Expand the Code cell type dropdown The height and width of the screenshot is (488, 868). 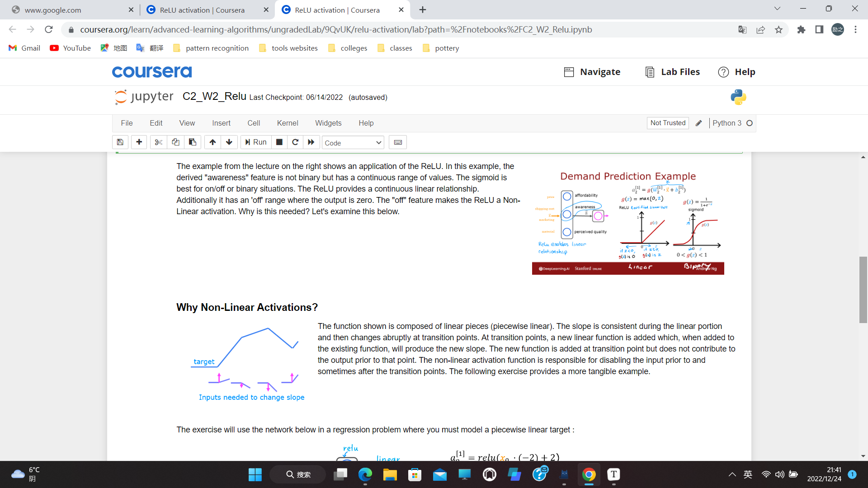point(353,143)
